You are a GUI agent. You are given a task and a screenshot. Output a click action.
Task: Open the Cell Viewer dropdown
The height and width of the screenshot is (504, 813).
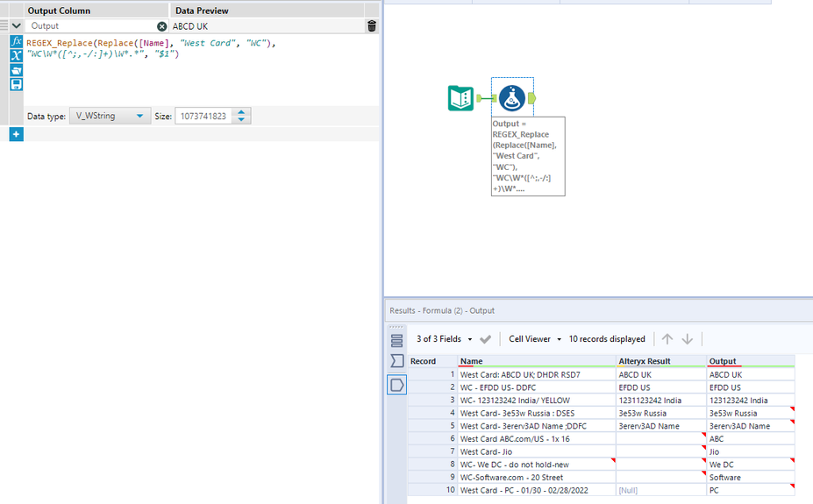(x=535, y=339)
